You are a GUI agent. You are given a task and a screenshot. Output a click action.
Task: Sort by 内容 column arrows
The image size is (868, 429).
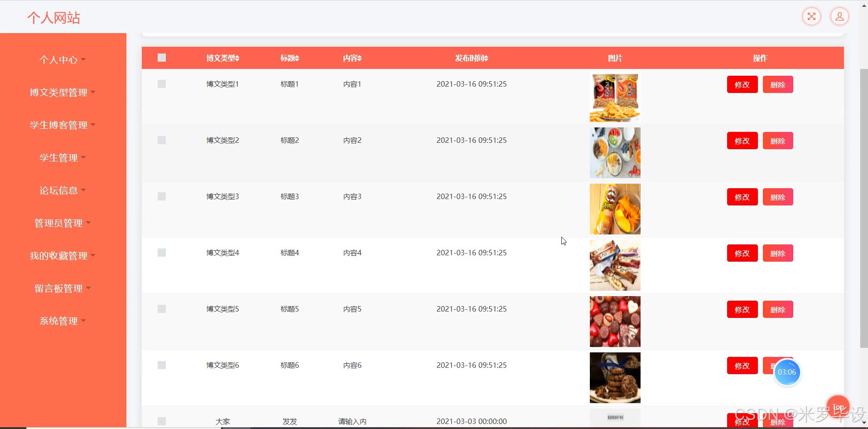[359, 58]
